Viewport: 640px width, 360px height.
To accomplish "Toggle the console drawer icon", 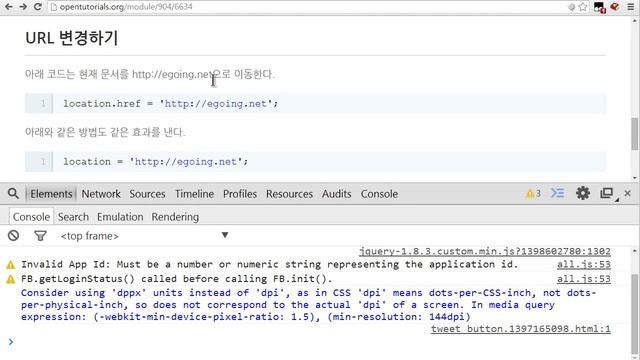I will (558, 193).
